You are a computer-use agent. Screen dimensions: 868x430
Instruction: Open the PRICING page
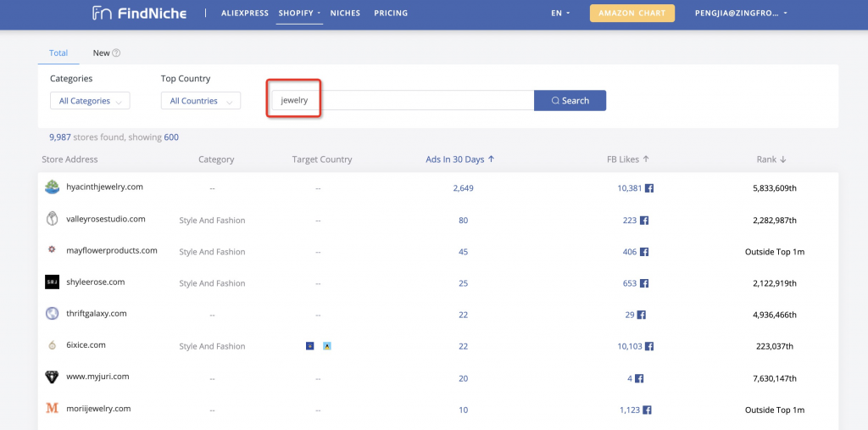click(x=391, y=14)
